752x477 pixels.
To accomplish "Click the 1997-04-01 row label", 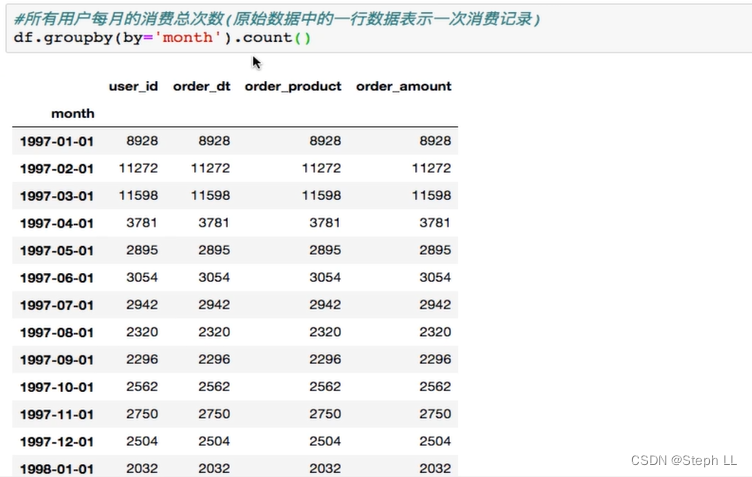I will (x=57, y=223).
